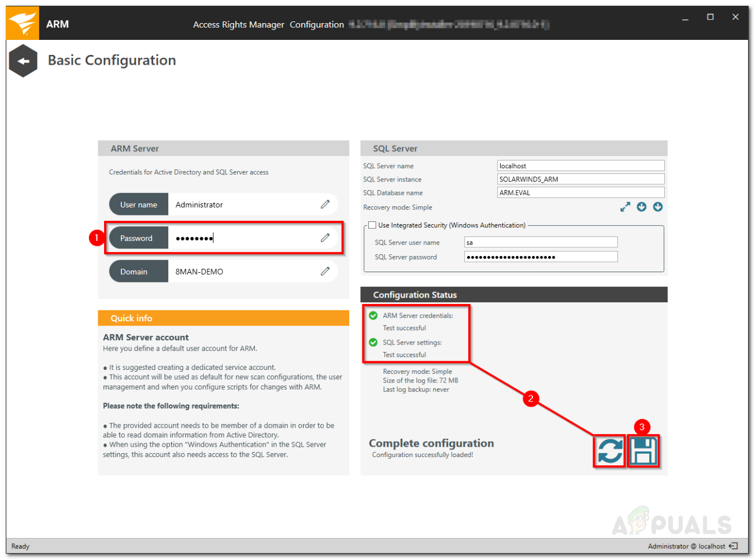
Task: Click 'Test successful' under SQL Server settings
Action: tap(404, 355)
